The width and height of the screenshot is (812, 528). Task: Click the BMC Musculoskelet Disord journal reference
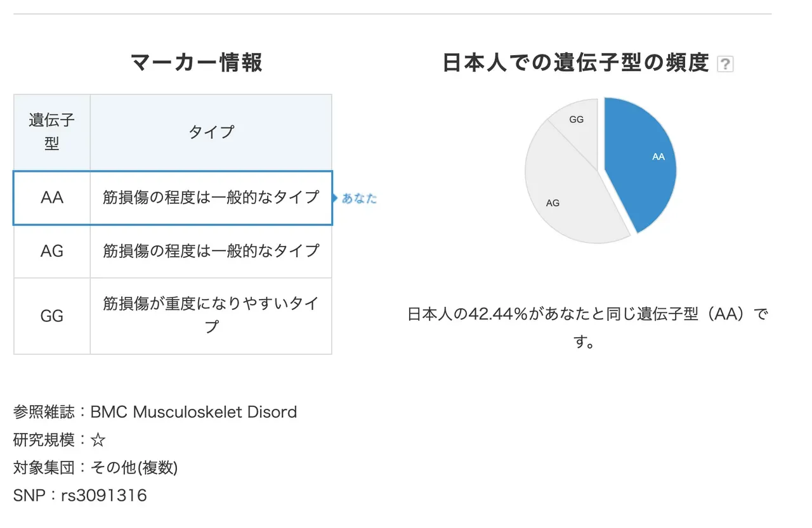point(193,412)
